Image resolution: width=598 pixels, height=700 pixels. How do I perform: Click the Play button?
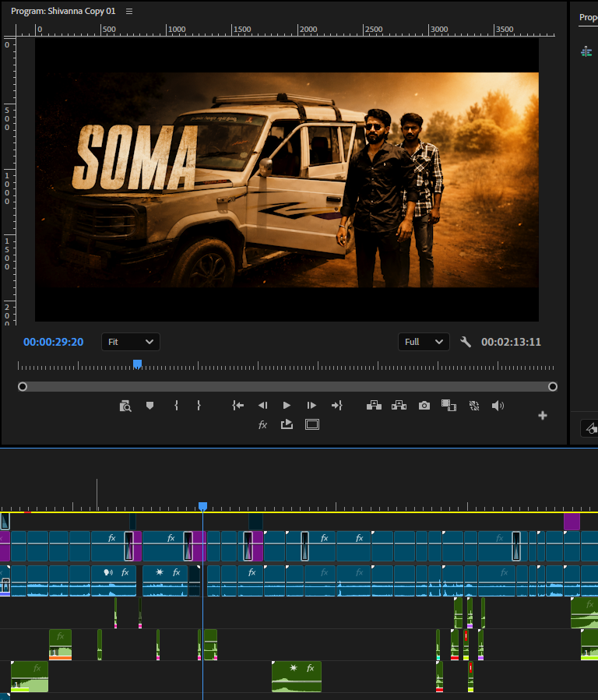click(x=287, y=406)
